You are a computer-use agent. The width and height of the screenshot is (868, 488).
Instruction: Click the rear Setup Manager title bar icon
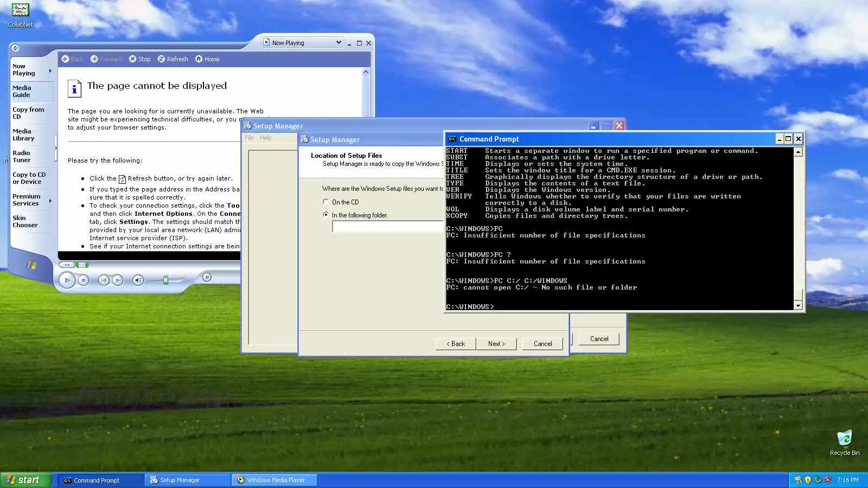coord(247,126)
